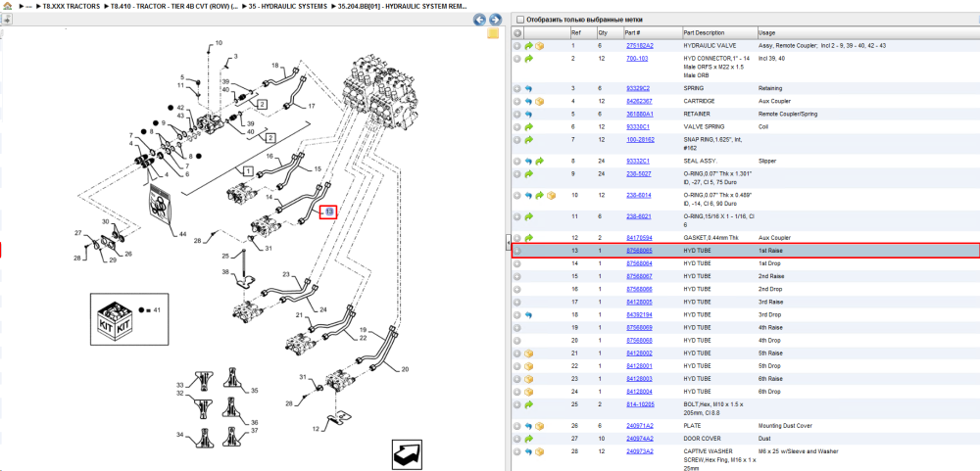The height and width of the screenshot is (471, 980).
Task: Click the box icon in row 10 O-RING
Action: [551, 195]
